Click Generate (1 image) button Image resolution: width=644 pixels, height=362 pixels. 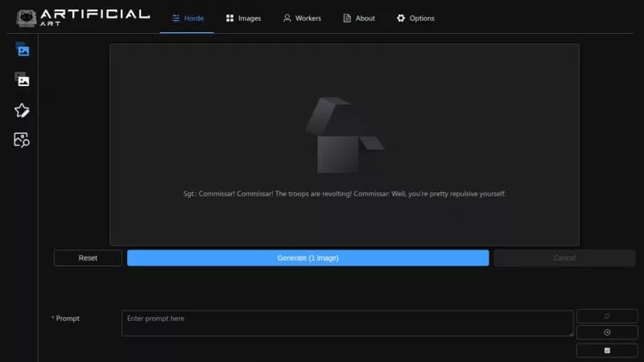(308, 257)
